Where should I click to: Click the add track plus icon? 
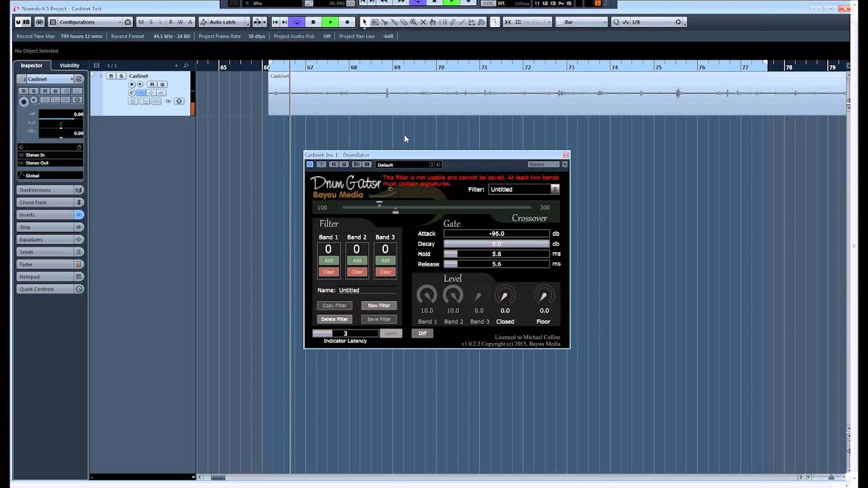tap(176, 65)
